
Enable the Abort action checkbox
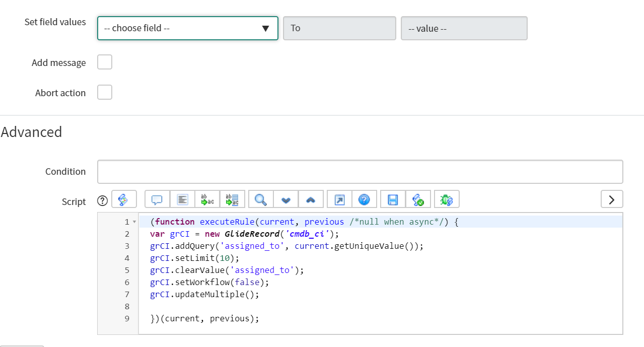click(x=105, y=93)
